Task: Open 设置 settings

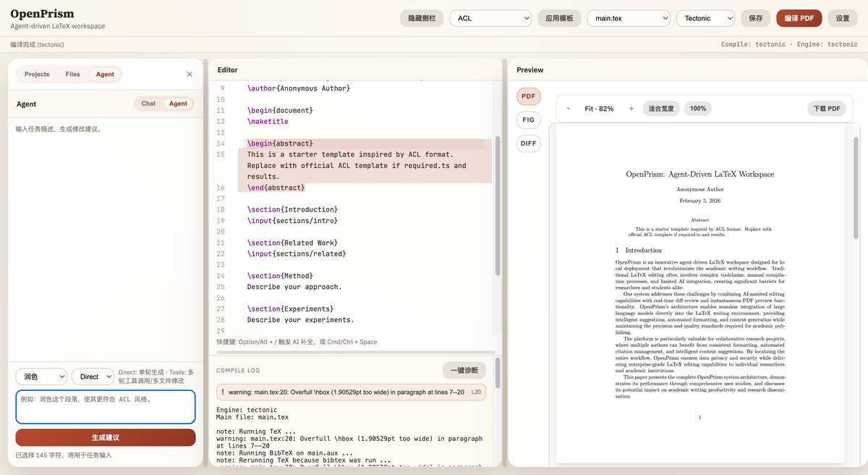Action: click(843, 18)
